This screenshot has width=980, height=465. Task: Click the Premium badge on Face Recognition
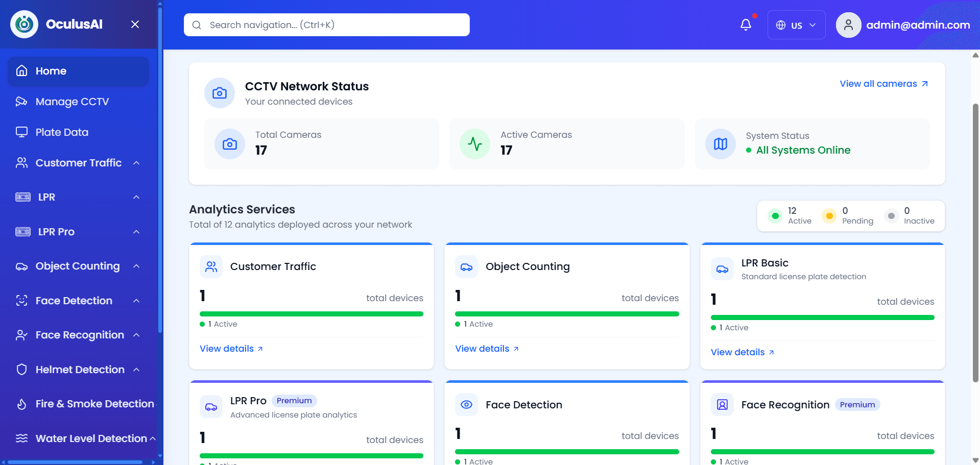click(x=857, y=405)
